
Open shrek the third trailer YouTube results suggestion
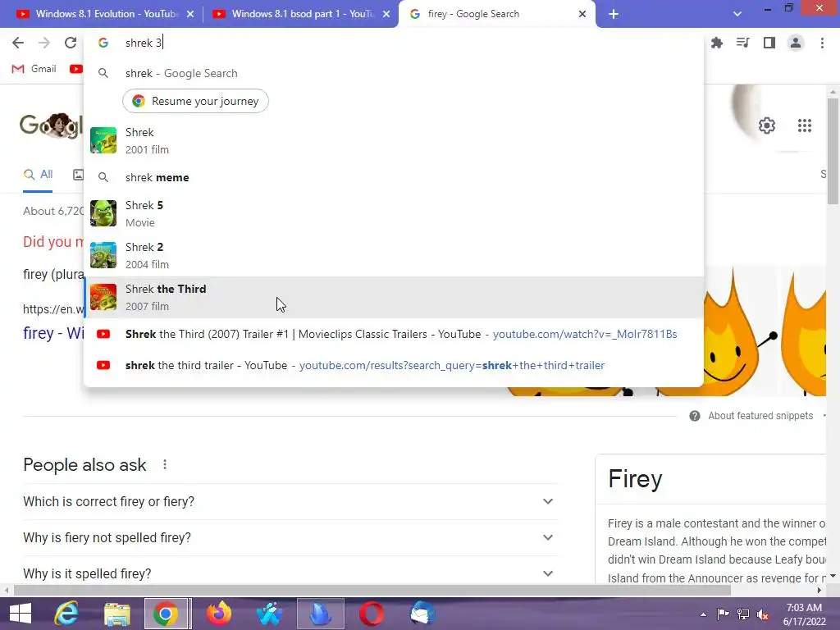click(x=394, y=365)
